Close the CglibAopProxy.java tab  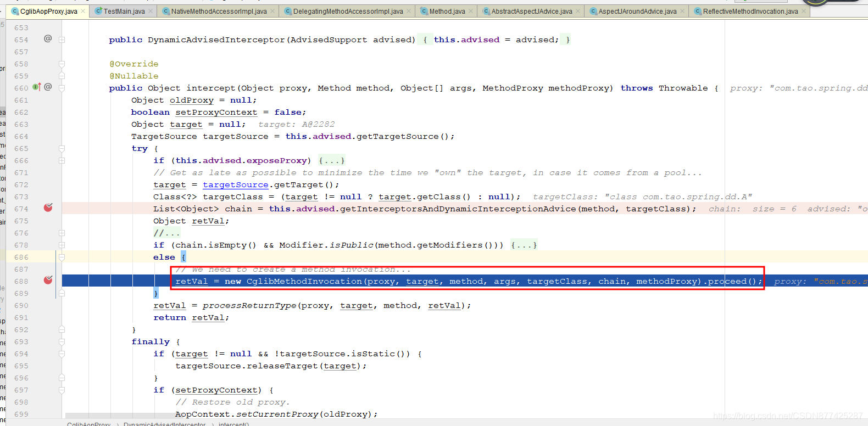tap(83, 11)
